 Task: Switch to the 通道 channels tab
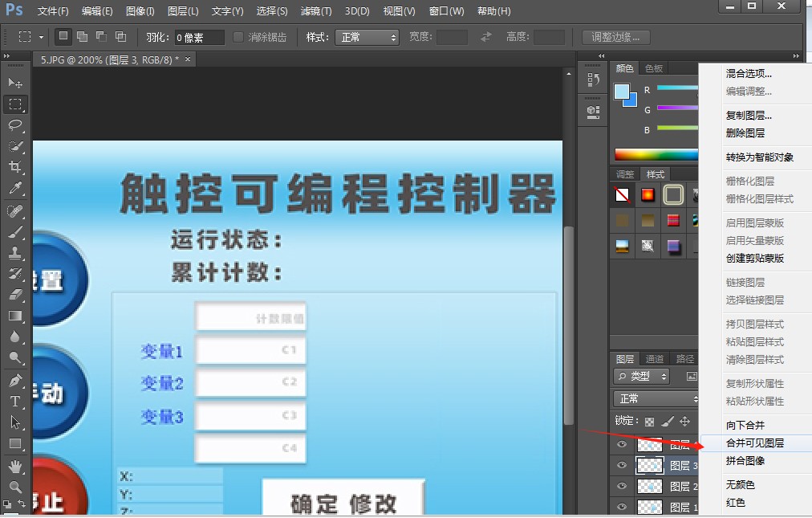[x=655, y=359]
